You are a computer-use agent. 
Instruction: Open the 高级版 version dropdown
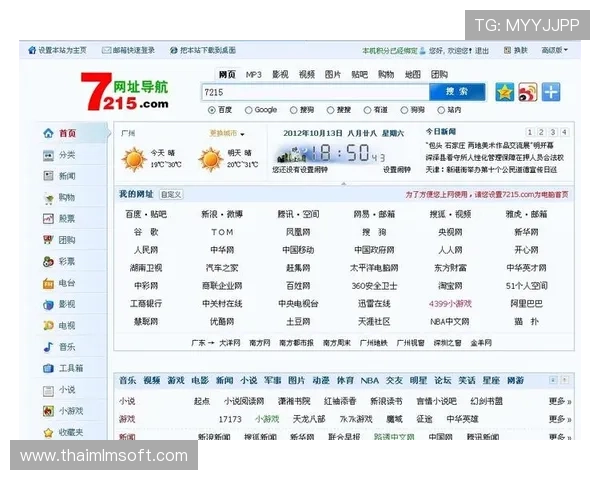coord(554,50)
